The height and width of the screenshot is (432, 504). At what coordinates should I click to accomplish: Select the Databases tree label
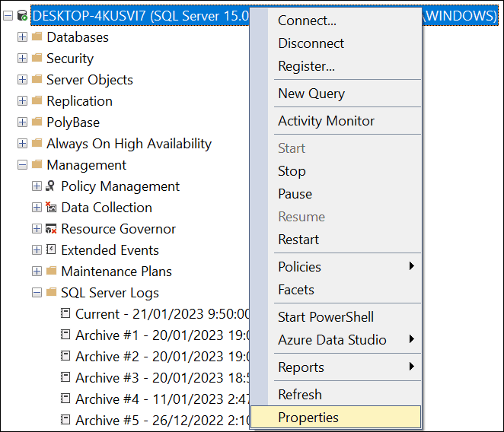click(78, 37)
